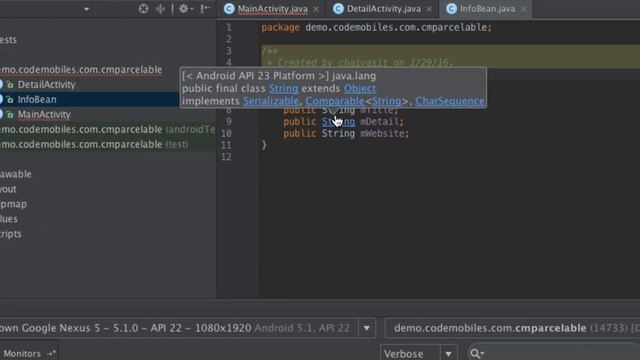Viewport: 640px width, 360px height.
Task: Select the InfoBean.java tab
Action: [487, 9]
